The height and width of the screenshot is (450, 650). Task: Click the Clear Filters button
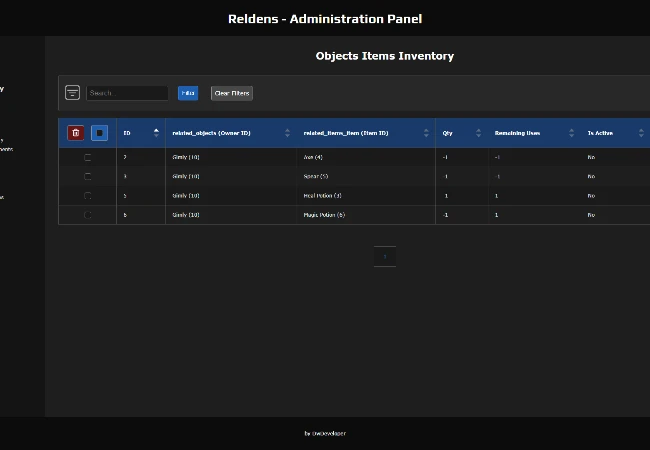coord(232,93)
